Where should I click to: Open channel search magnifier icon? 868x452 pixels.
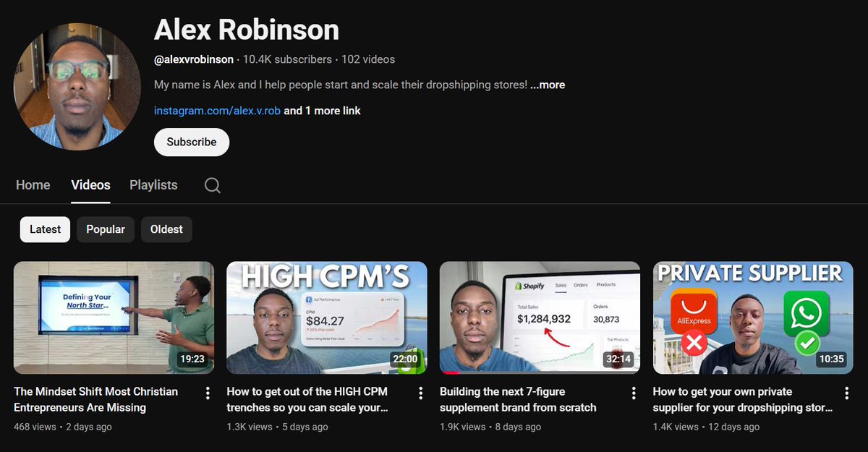coord(212,185)
